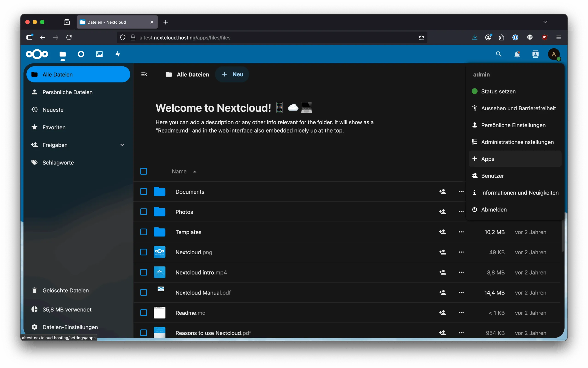Image resolution: width=588 pixels, height=368 pixels.
Task: Open the Firefox hamburger application menu
Action: pos(559,37)
